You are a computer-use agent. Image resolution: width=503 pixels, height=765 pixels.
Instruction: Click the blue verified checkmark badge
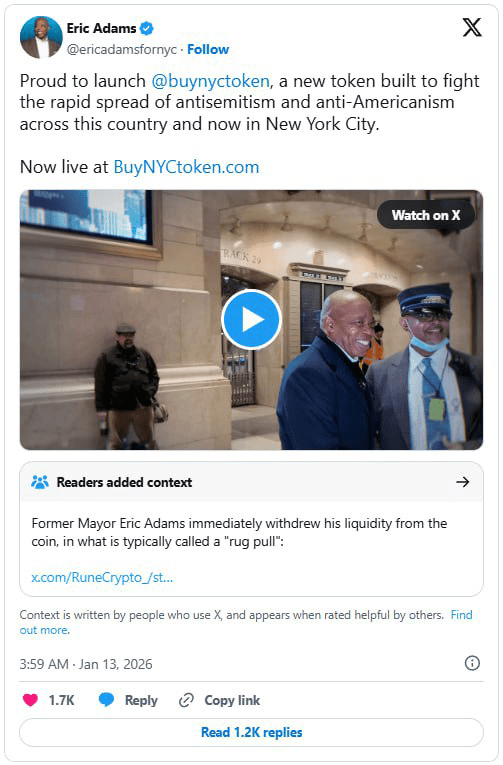147,28
